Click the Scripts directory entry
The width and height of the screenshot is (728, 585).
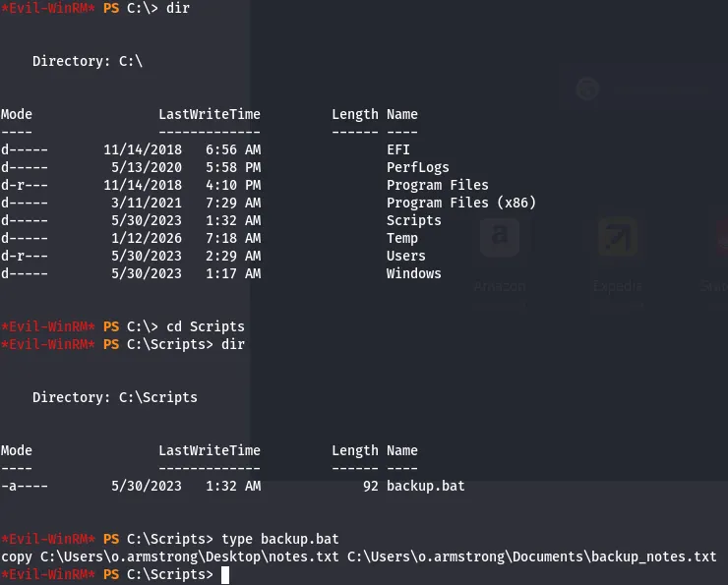413,220
